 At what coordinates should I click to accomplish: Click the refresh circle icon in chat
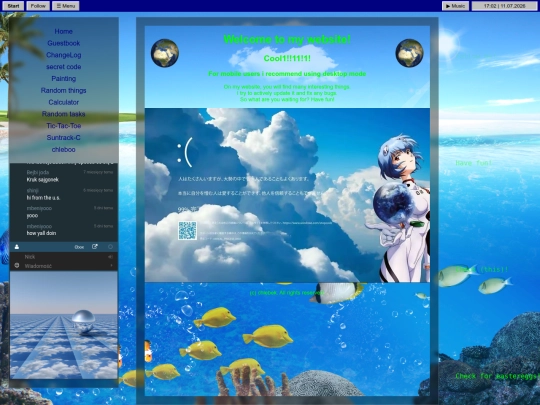click(110, 247)
